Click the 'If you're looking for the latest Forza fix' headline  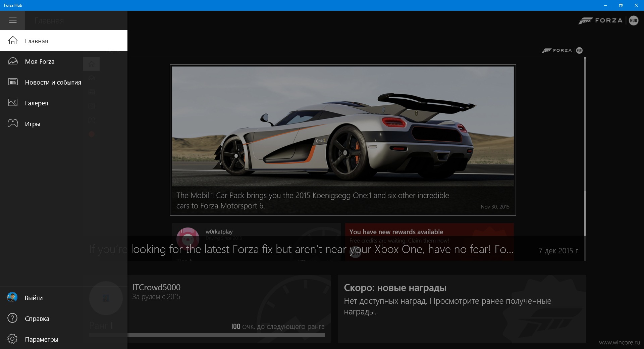coord(301,249)
